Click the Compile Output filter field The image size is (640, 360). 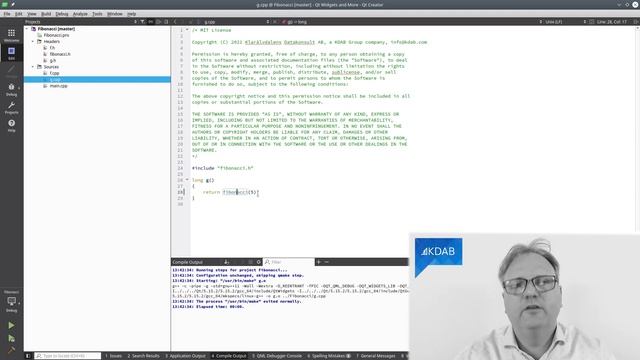[289, 262]
